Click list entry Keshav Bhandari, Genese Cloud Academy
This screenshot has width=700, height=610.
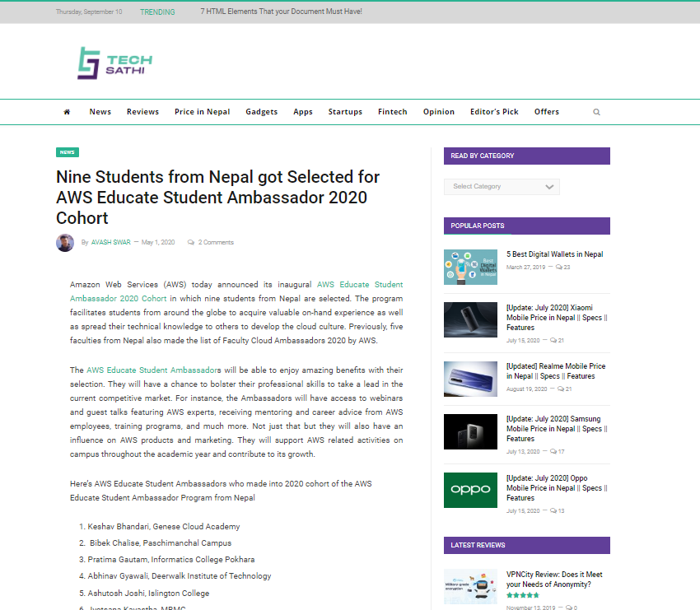click(x=164, y=527)
